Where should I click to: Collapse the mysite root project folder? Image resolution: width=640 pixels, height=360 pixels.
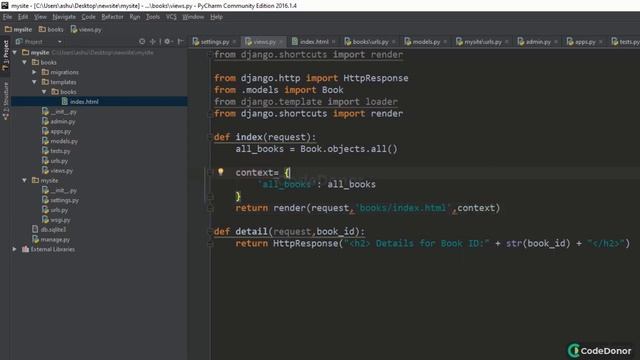point(15,53)
